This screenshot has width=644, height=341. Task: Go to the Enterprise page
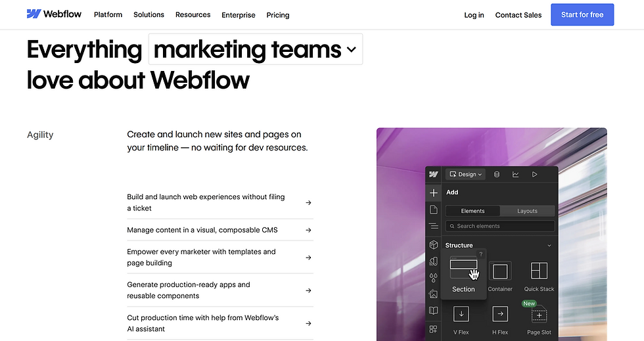(x=238, y=15)
